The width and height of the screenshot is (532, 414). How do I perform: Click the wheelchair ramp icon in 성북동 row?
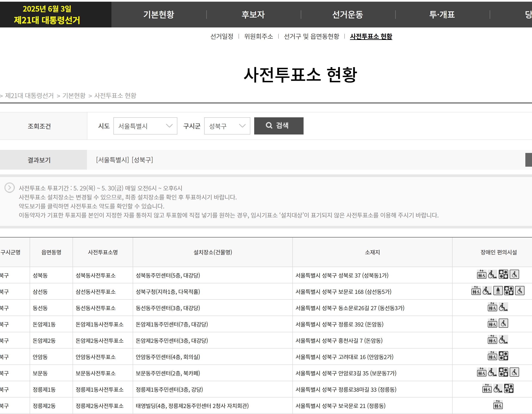click(x=492, y=274)
